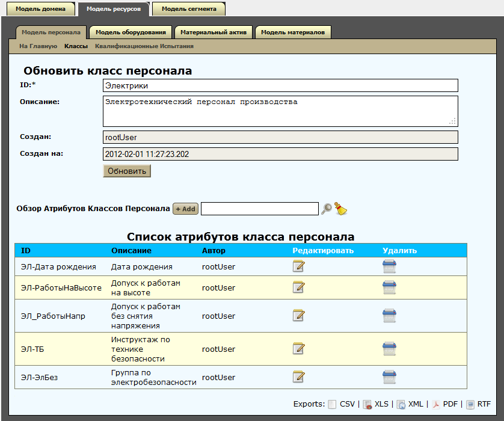This screenshot has width=504, height=421.
Task: Focus the ID field containing Электрики
Action: point(280,85)
